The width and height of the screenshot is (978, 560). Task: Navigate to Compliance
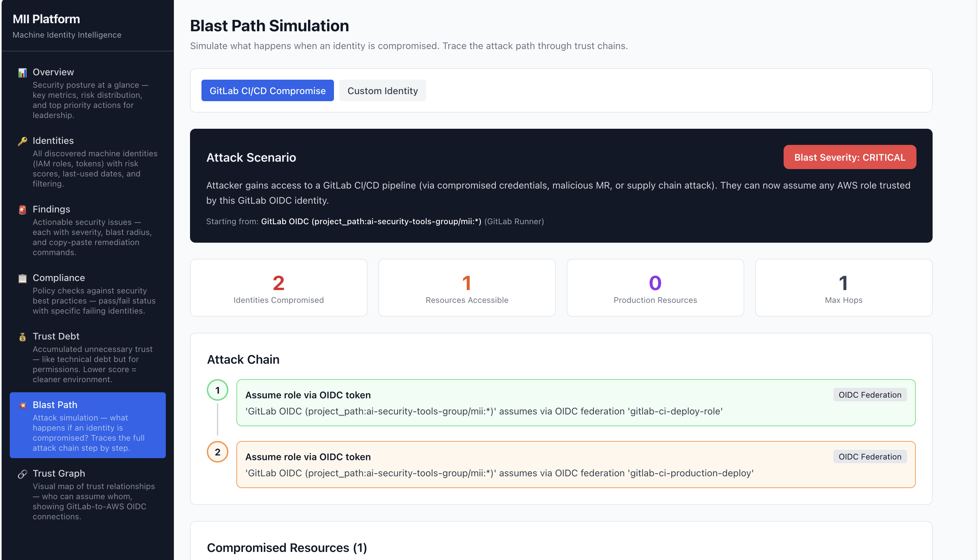click(88, 293)
